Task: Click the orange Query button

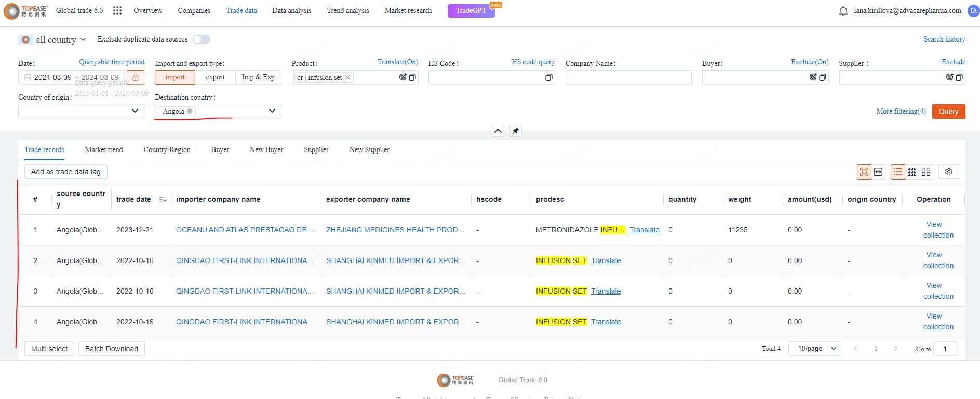Action: (x=948, y=112)
